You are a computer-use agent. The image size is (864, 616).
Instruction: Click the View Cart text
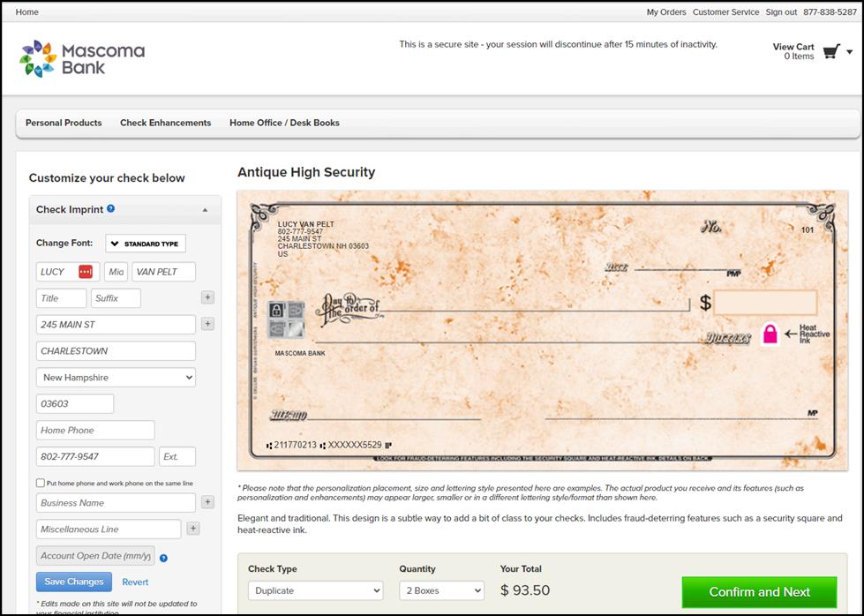coord(793,47)
